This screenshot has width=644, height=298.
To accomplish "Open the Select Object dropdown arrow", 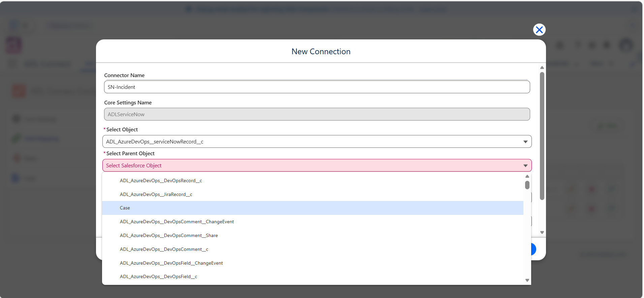I will click(525, 142).
